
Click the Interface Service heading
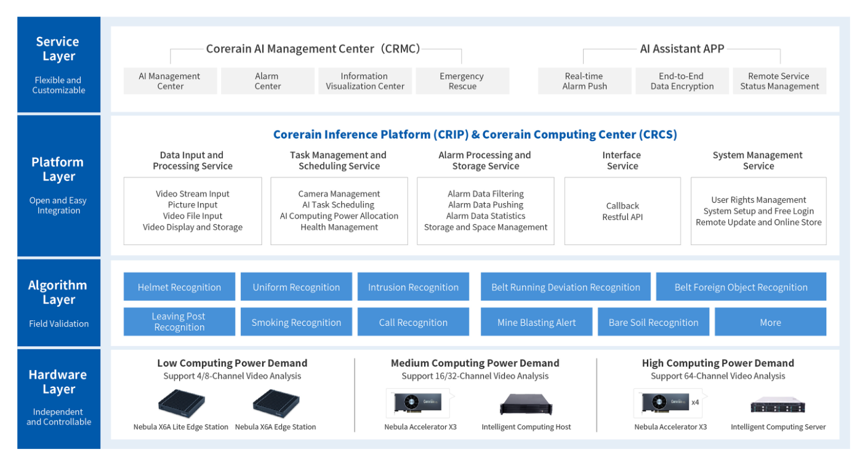(622, 161)
